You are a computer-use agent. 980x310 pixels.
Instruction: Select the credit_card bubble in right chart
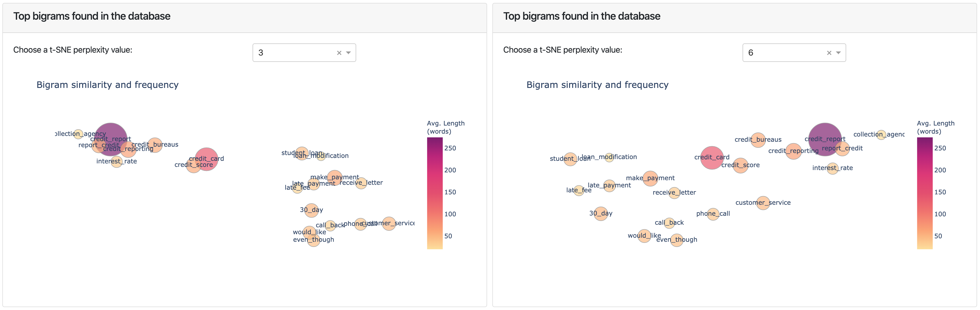712,158
